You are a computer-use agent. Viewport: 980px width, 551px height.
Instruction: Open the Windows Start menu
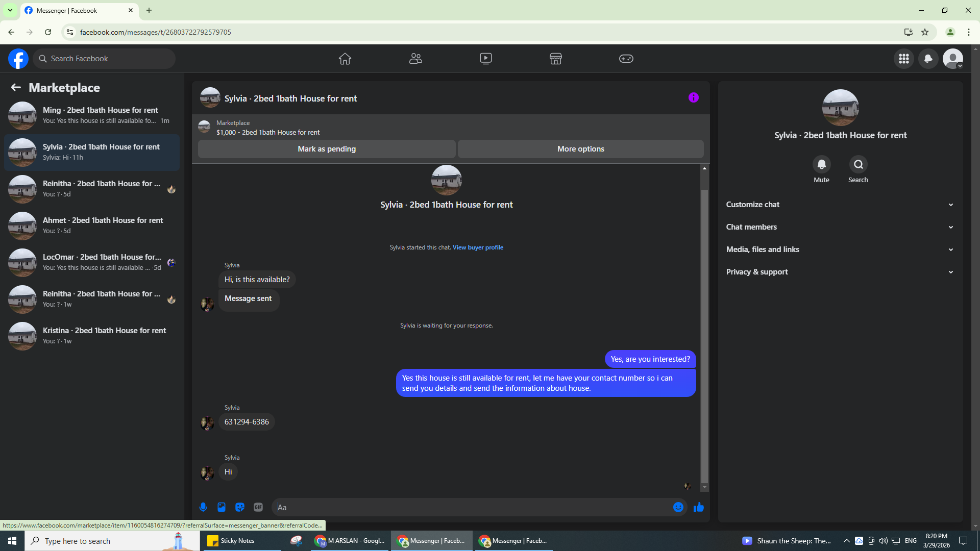click(12, 541)
